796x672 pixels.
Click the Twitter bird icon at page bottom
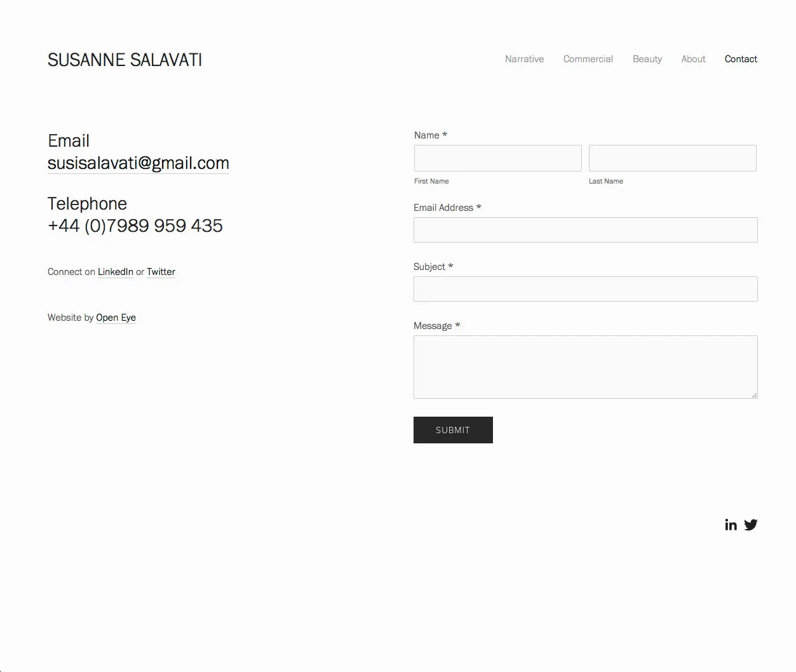click(750, 525)
